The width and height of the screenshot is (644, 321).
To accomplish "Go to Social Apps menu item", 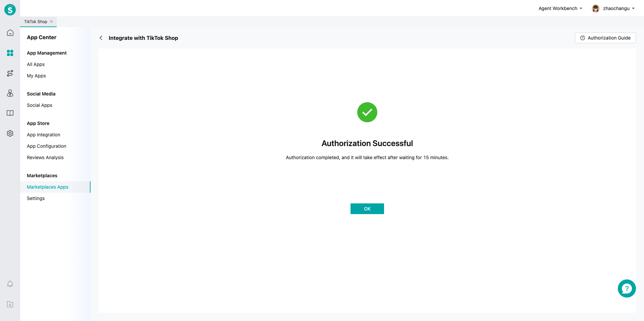I will (x=40, y=105).
